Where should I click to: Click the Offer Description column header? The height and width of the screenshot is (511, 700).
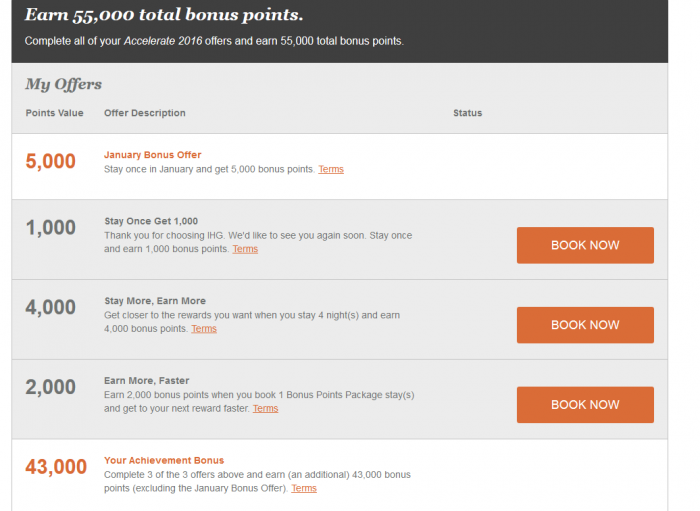point(145,113)
